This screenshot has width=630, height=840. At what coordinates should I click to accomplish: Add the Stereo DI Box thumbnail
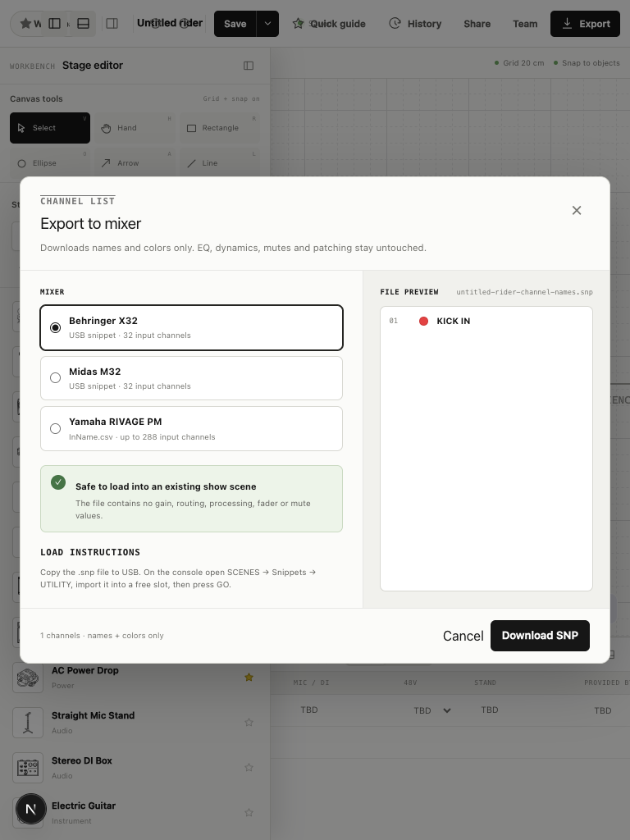28,767
